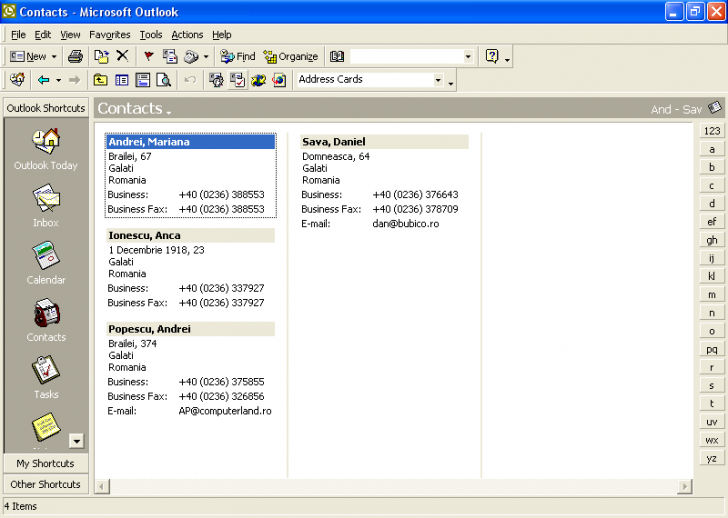728x518 pixels.
Task: Open Tasks from the shortcut bar
Action: (x=46, y=377)
